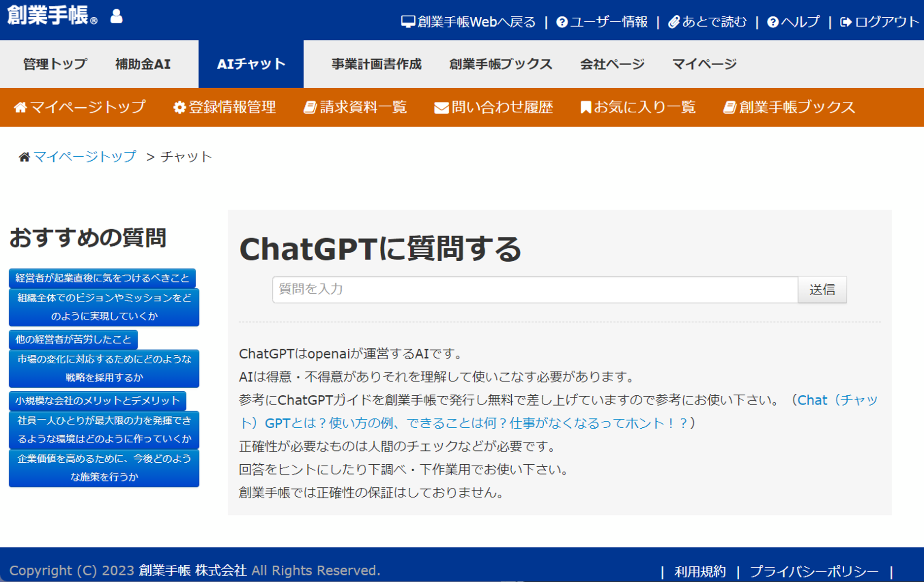Screen dimensions: 924x582
Task: Click the logout arrow icon
Action: [846, 22]
